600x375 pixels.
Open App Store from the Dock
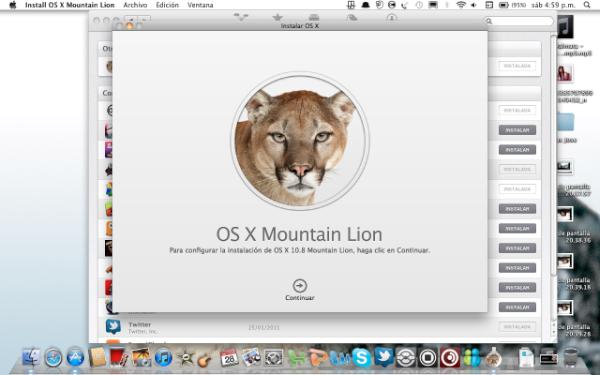point(75,357)
